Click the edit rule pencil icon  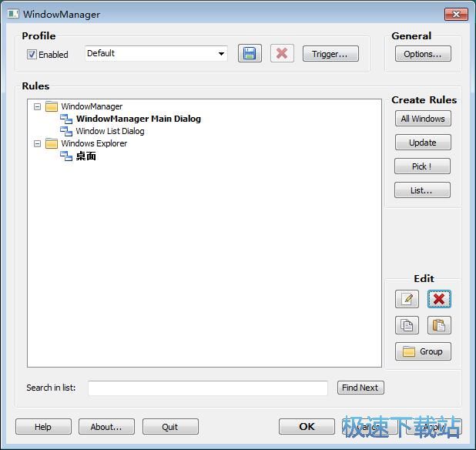[407, 299]
